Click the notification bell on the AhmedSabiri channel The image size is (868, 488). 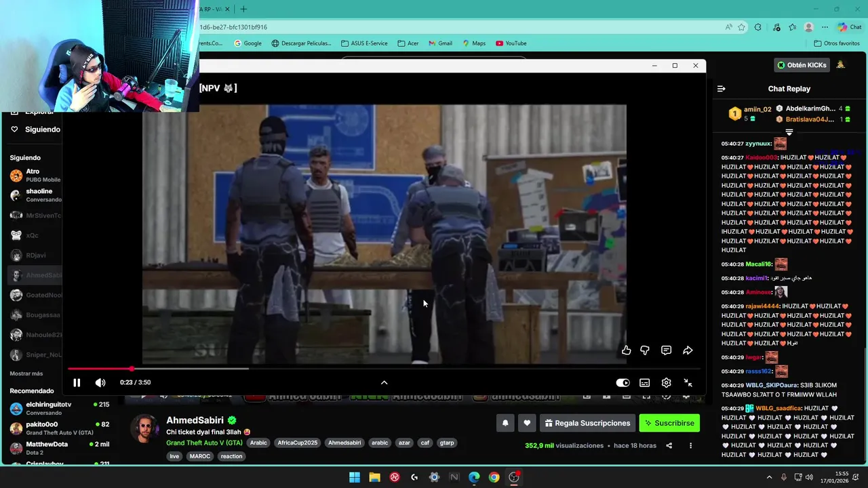[x=505, y=423]
